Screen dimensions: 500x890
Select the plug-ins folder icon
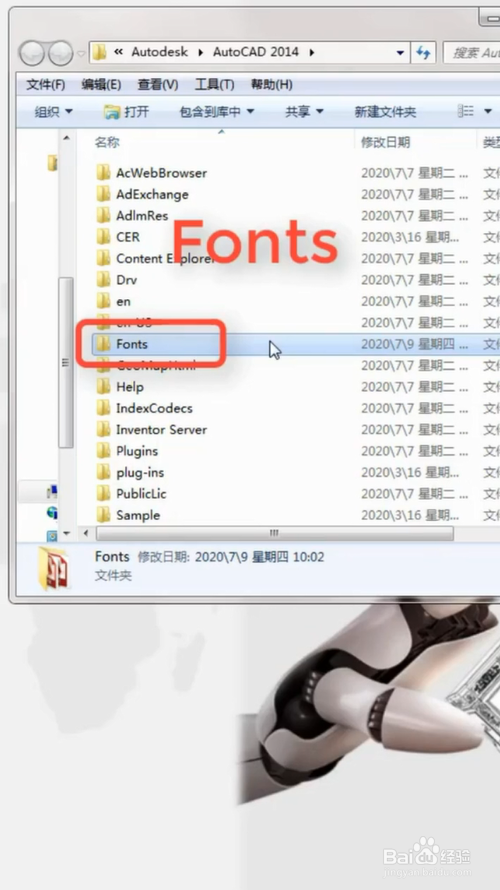pyautogui.click(x=103, y=472)
